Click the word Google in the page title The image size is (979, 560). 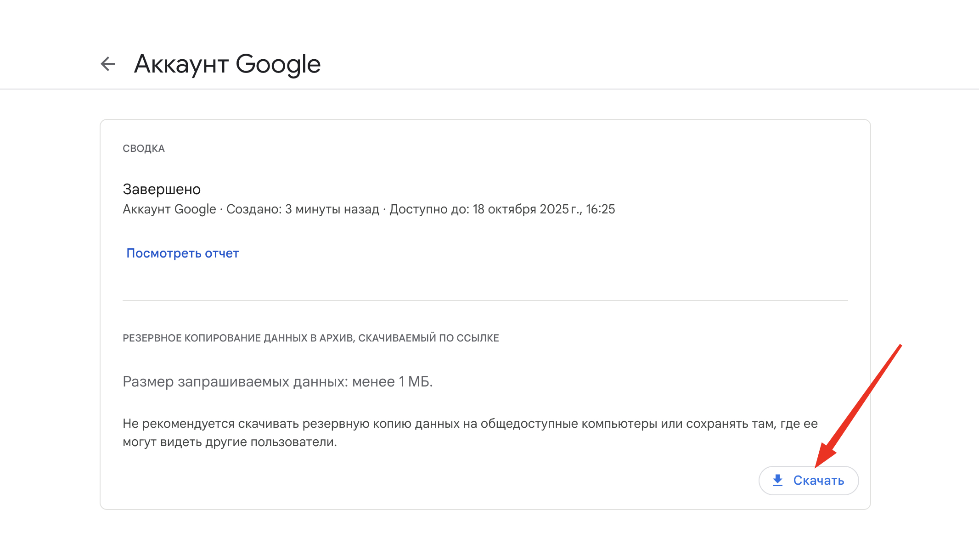pyautogui.click(x=278, y=64)
